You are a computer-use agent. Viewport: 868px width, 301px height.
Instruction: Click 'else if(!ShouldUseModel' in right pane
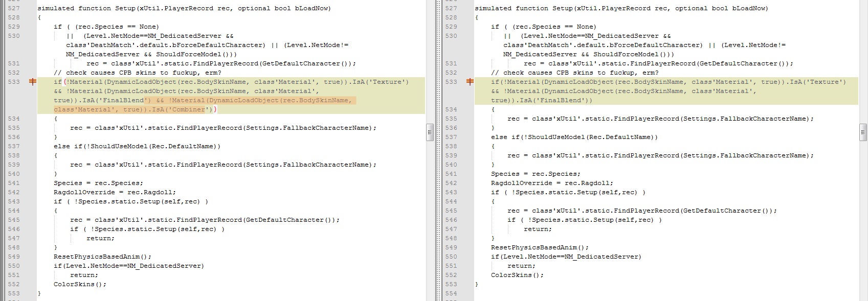[x=574, y=137]
